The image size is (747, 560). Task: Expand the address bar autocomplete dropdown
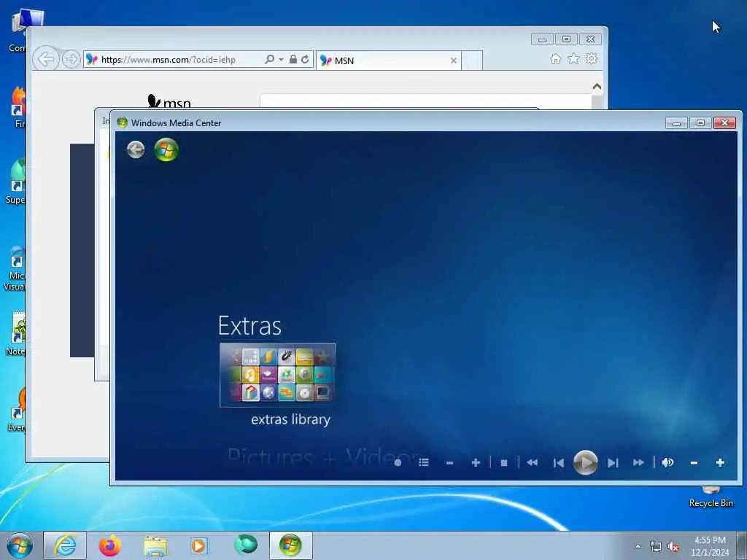[281, 60]
